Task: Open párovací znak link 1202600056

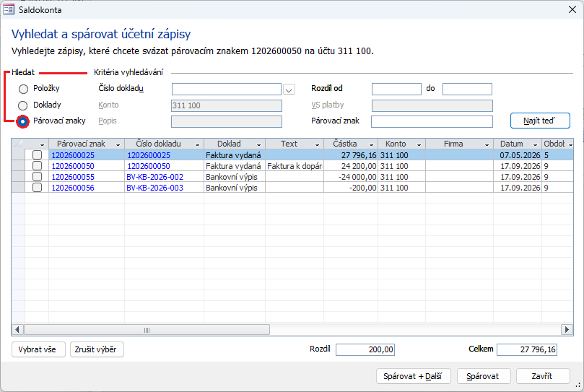Action: coord(73,188)
